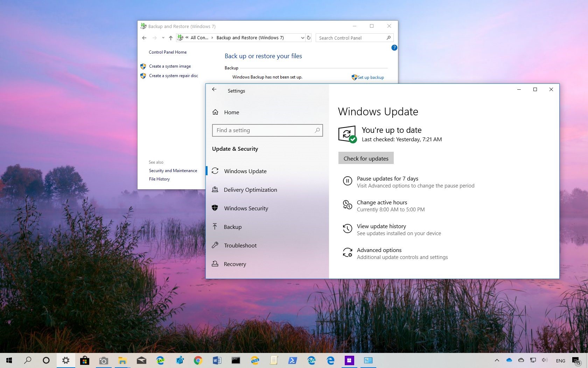Screen dimensions: 588x368
Task: Open recent locations dropdown arrow
Action: [x=163, y=38]
